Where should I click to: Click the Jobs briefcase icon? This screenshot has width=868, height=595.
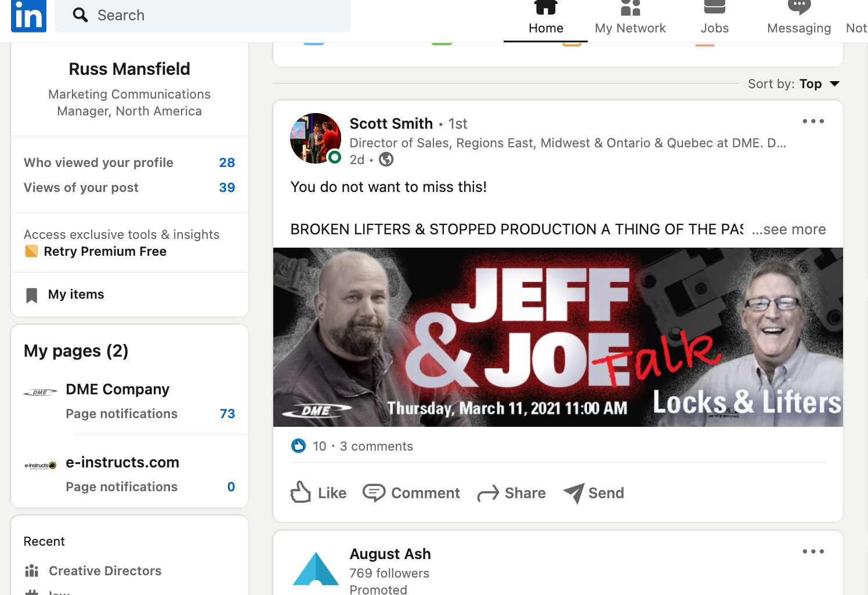714,7
